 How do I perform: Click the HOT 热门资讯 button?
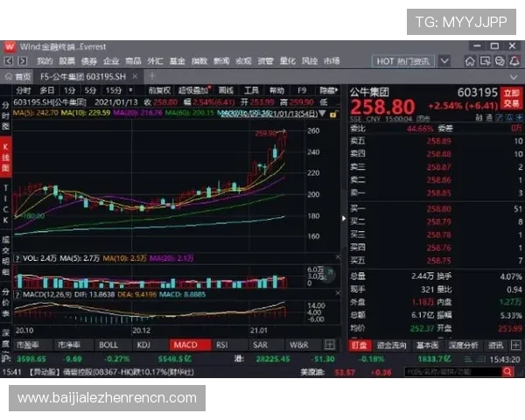click(403, 61)
